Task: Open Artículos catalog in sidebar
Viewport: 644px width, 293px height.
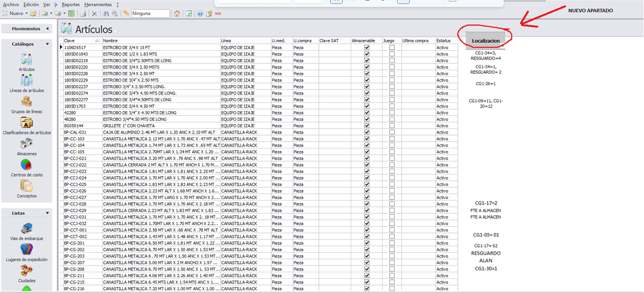Action: click(27, 63)
